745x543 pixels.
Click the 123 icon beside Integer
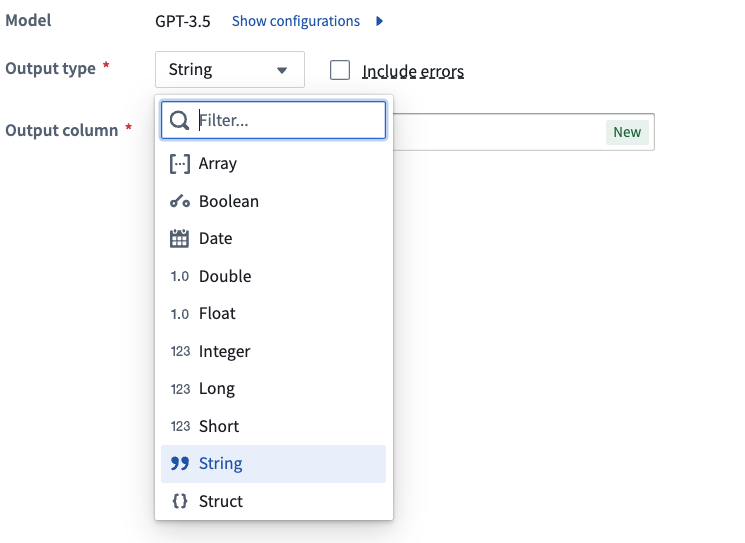(x=180, y=351)
